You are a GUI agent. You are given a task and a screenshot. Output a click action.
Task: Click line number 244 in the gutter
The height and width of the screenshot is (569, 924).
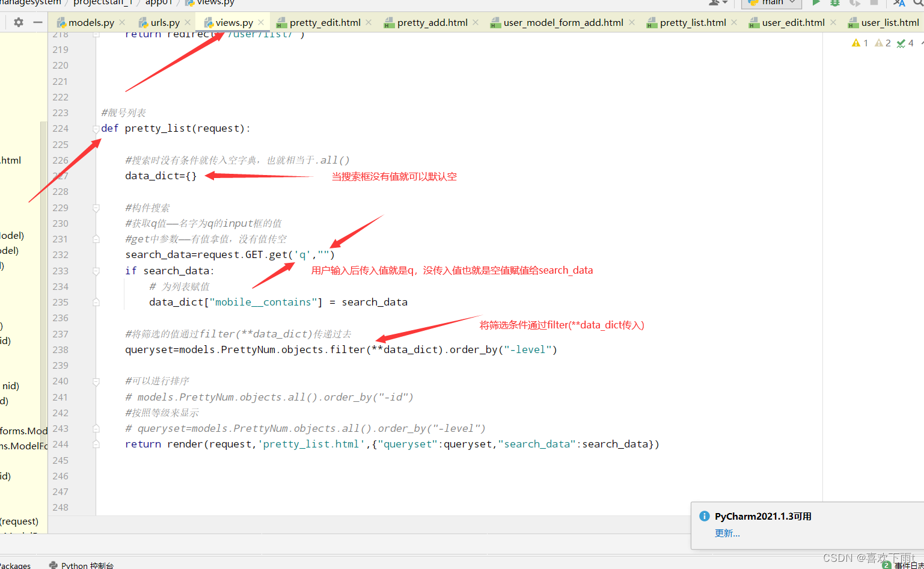61,444
